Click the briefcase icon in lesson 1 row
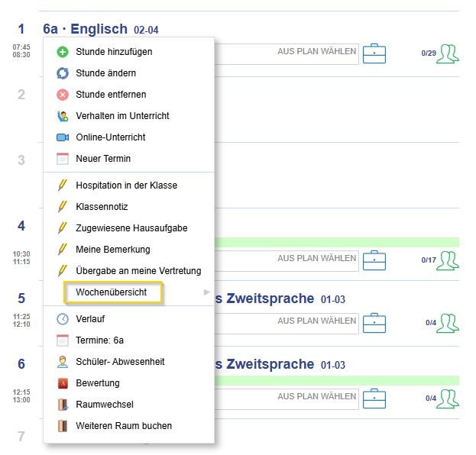 [x=374, y=53]
